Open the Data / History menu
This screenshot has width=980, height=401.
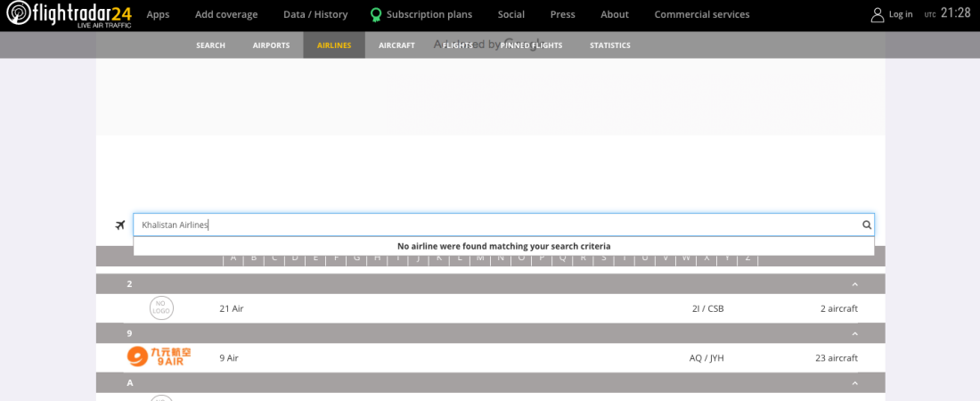(x=315, y=14)
